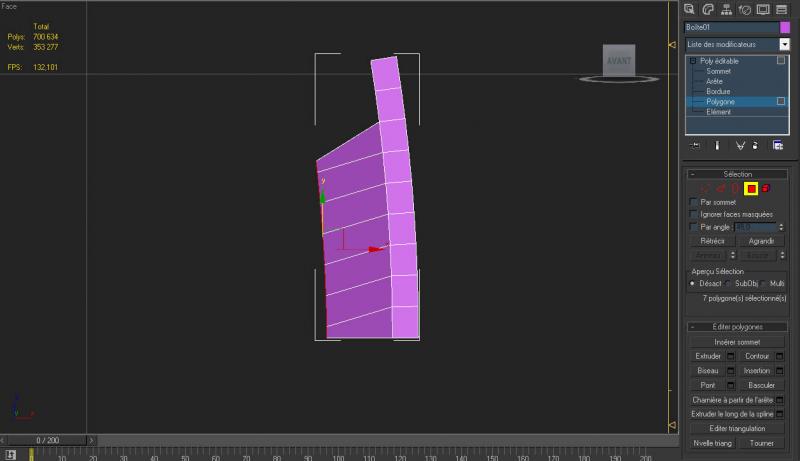Open Extruder settings box
The image size is (800, 461).
click(x=730, y=356)
